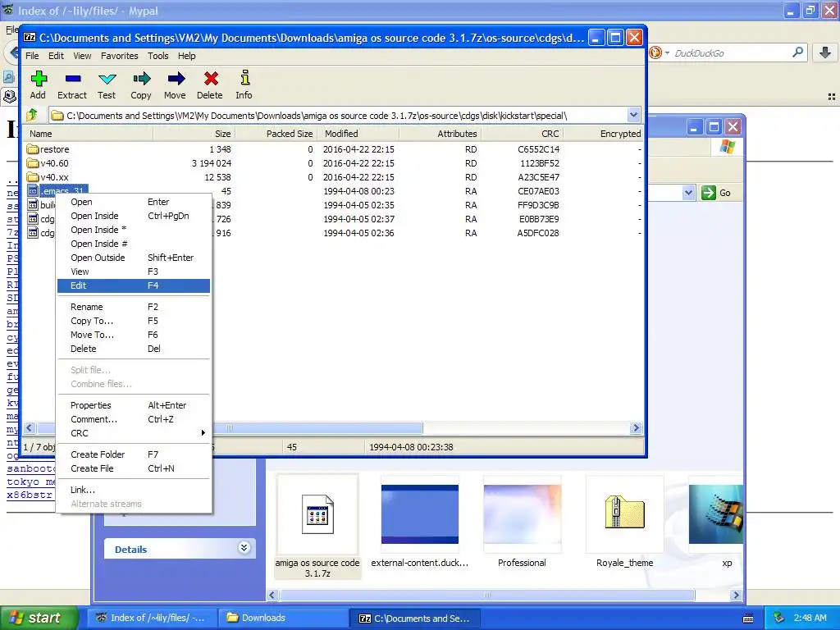Sort by the Packed Size column header
The image size is (840, 630).
click(x=276, y=134)
